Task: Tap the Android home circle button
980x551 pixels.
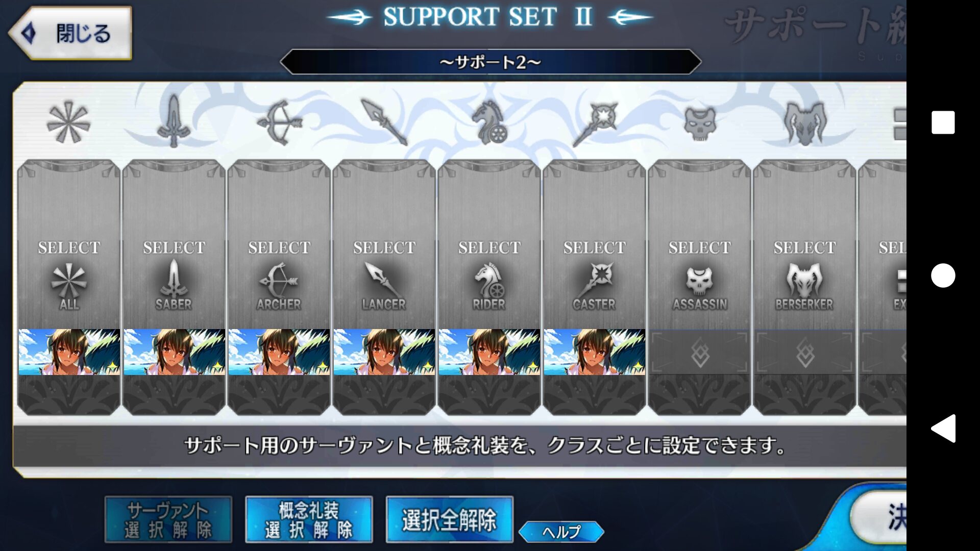Action: click(x=943, y=275)
